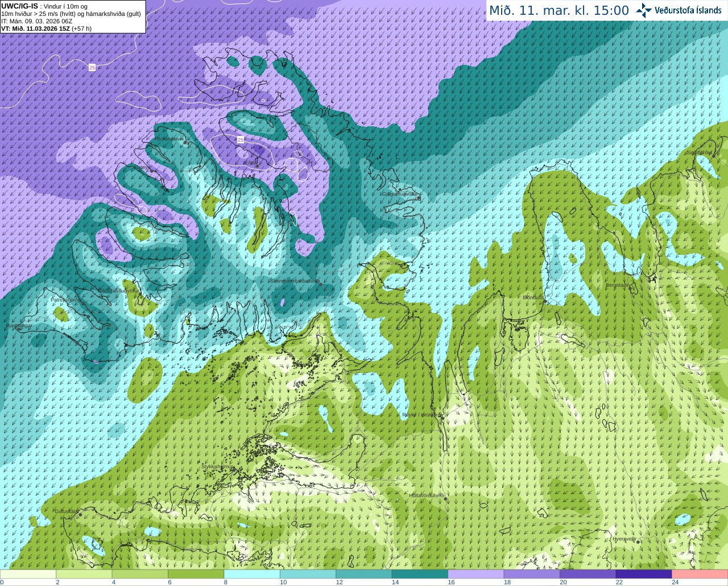
Task: Click the 6–8 m/s olive green swatch
Action: point(196,574)
